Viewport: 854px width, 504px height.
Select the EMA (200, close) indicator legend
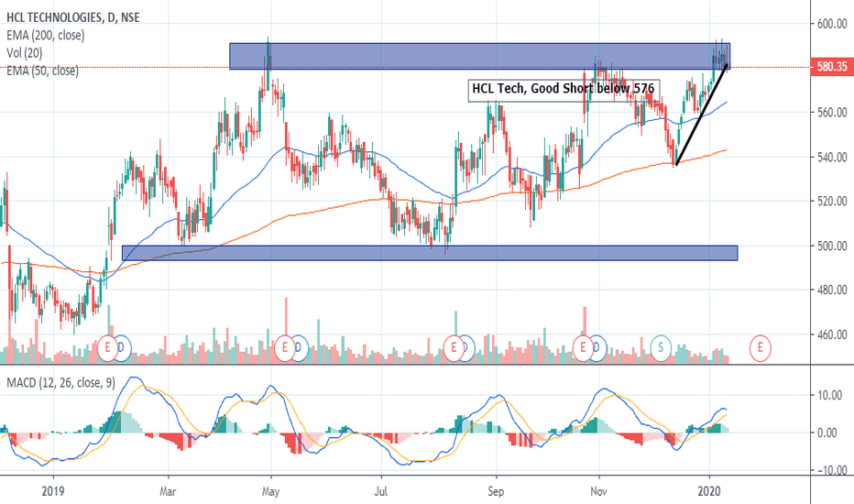pyautogui.click(x=46, y=36)
